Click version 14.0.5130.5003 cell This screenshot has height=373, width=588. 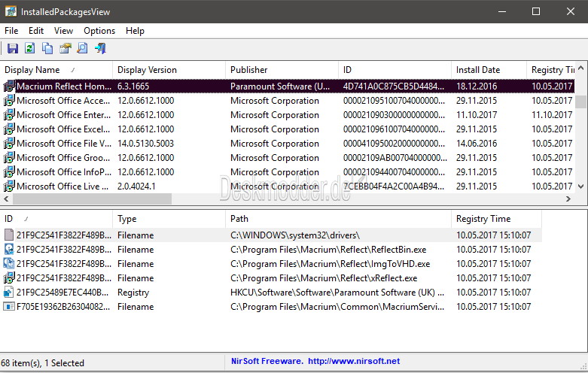tap(145, 144)
